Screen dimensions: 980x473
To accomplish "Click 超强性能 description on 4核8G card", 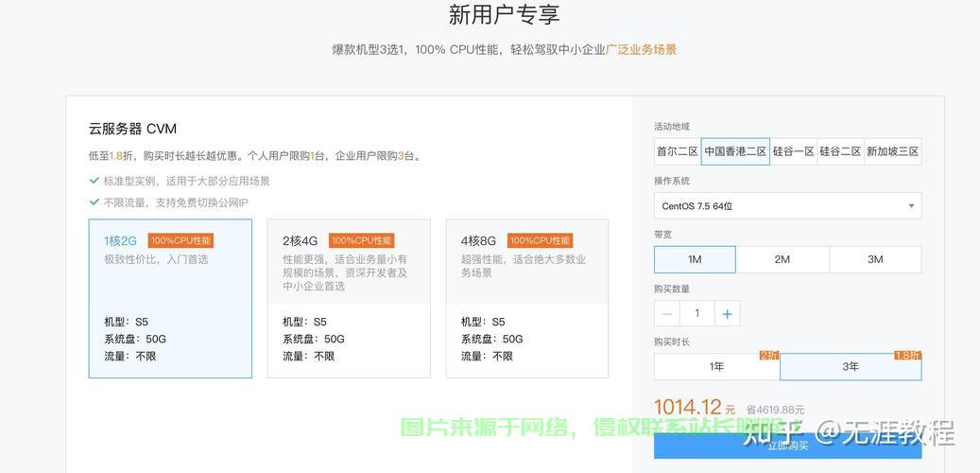I will (524, 266).
